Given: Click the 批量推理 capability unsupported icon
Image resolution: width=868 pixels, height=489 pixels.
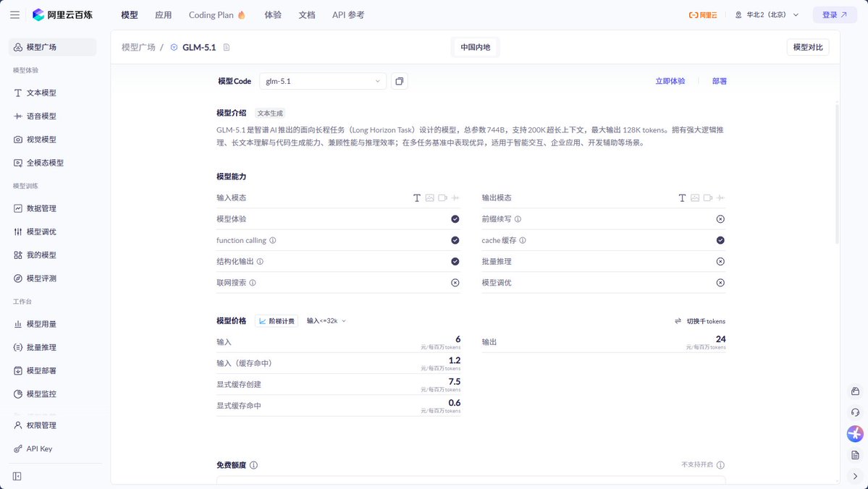Looking at the screenshot, I should coord(720,262).
